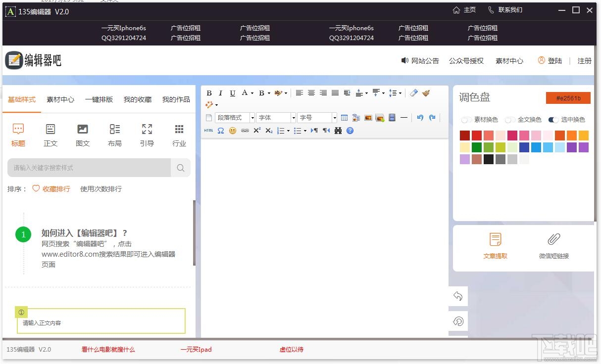
Task: Insert a horizontal rule line
Action: tap(404, 118)
